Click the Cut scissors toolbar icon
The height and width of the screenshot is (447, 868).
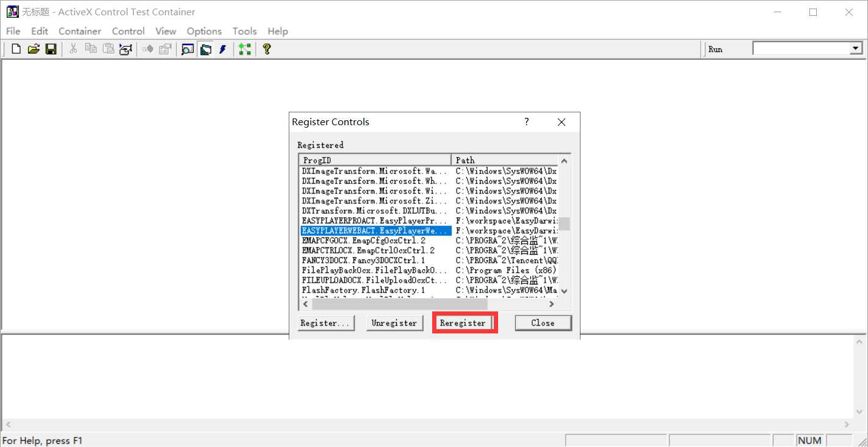[73, 49]
